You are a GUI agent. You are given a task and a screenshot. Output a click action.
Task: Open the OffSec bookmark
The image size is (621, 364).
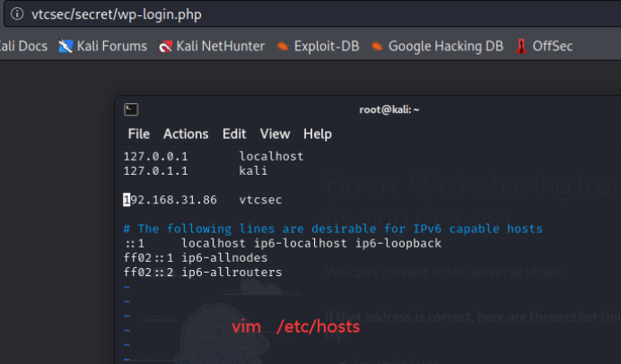click(x=544, y=47)
